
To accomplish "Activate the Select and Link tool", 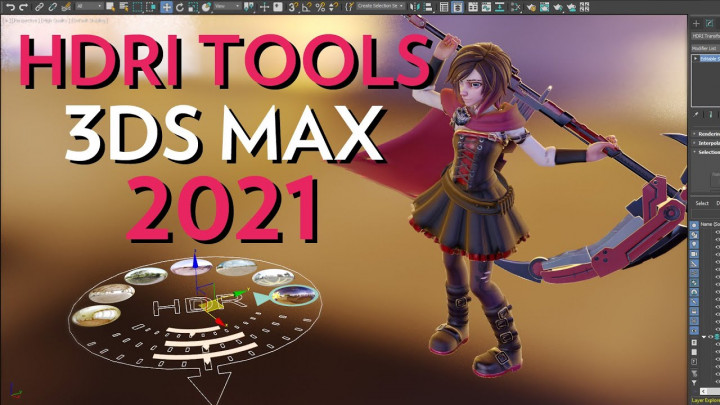I will (x=39, y=7).
